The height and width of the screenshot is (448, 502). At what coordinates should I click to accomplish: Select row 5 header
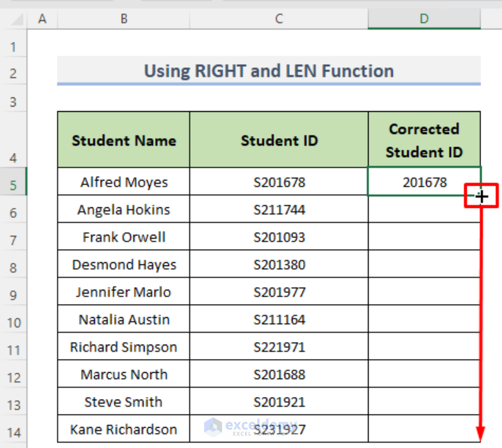point(13,181)
